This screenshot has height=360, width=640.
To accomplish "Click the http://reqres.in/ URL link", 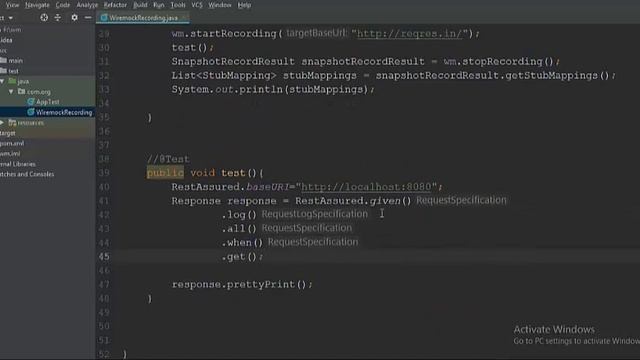I will pyautogui.click(x=410, y=33).
